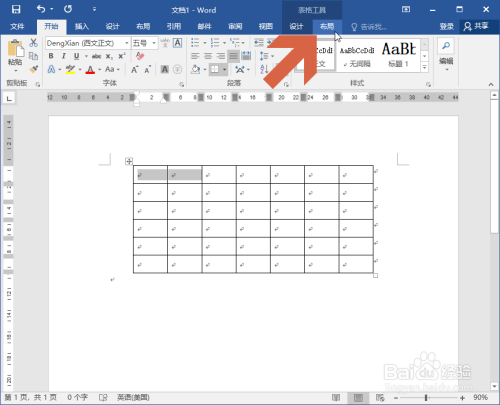Save the document from quick access toolbar
This screenshot has height=405, width=500.
[16, 9]
